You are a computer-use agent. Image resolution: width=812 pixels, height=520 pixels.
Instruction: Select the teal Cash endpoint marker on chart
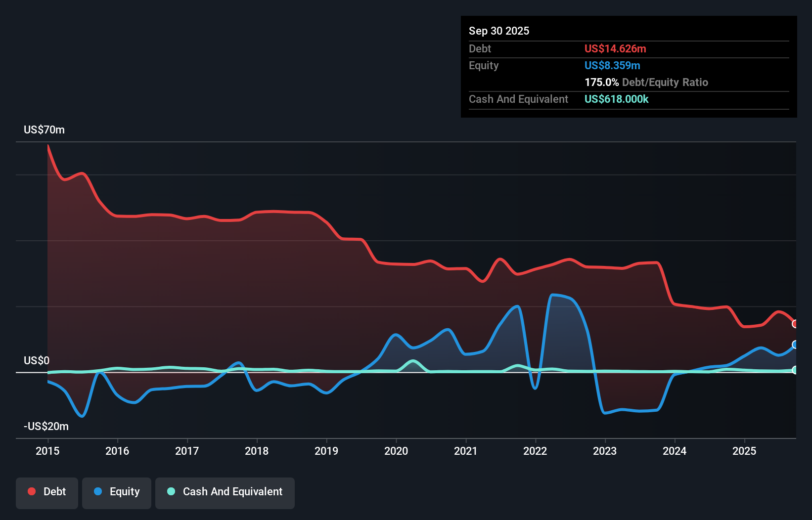[x=795, y=369]
